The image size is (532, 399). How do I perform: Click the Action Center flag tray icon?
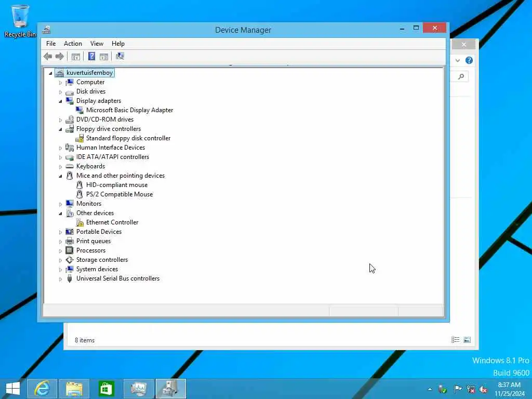[x=457, y=389]
